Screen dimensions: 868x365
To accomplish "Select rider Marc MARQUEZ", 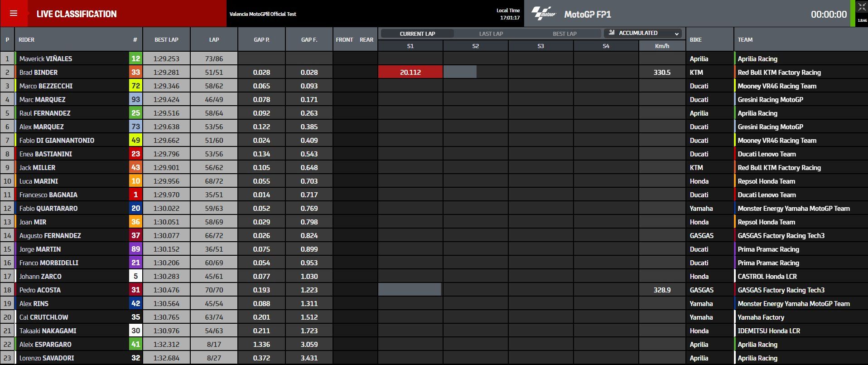I will click(42, 99).
